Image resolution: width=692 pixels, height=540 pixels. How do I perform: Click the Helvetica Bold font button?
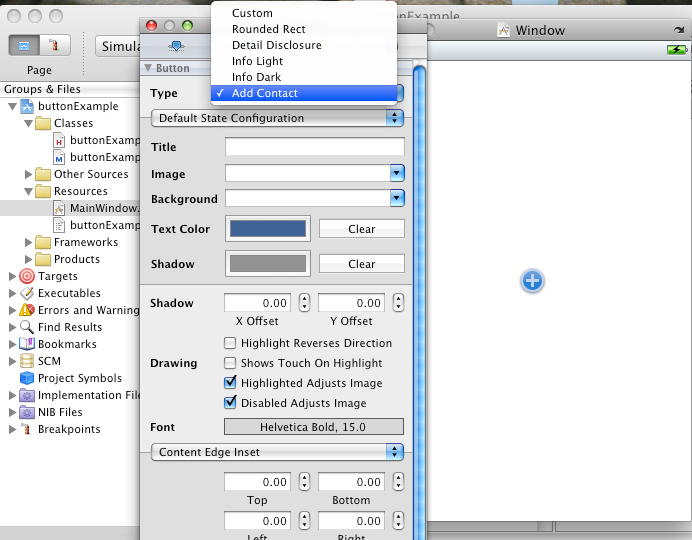tap(314, 427)
